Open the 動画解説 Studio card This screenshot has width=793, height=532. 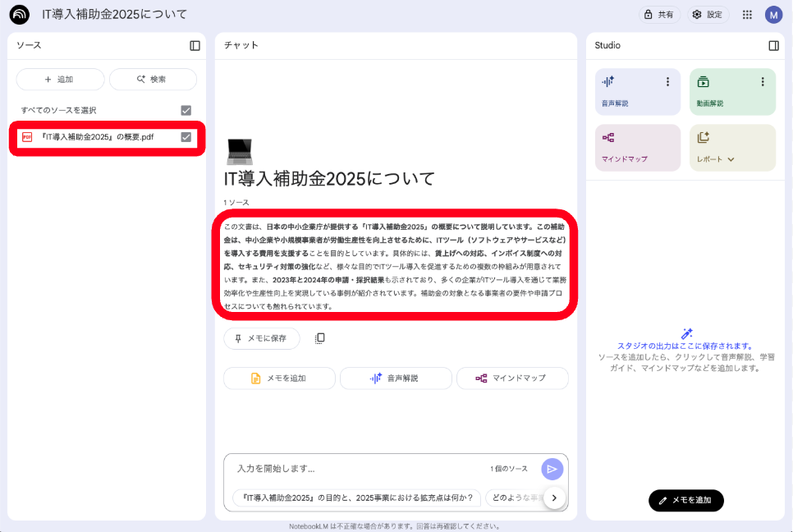(732, 91)
